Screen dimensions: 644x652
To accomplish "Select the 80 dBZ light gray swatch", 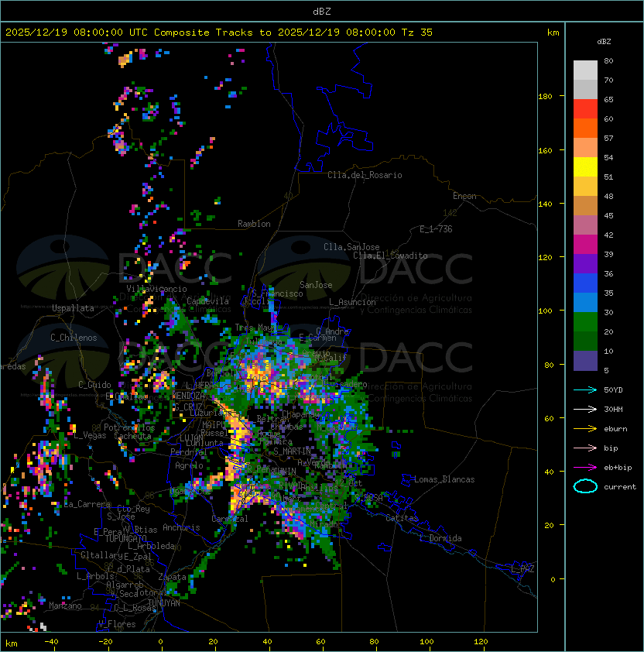I will pyautogui.click(x=585, y=70).
